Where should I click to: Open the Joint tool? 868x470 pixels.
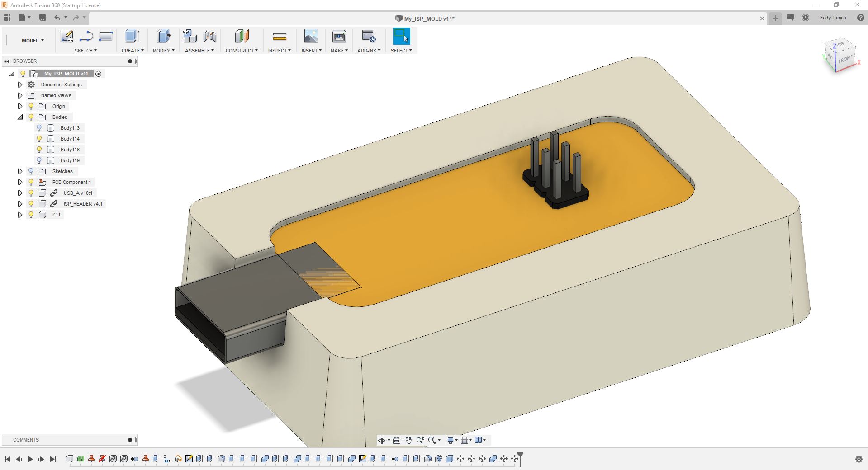[210, 36]
